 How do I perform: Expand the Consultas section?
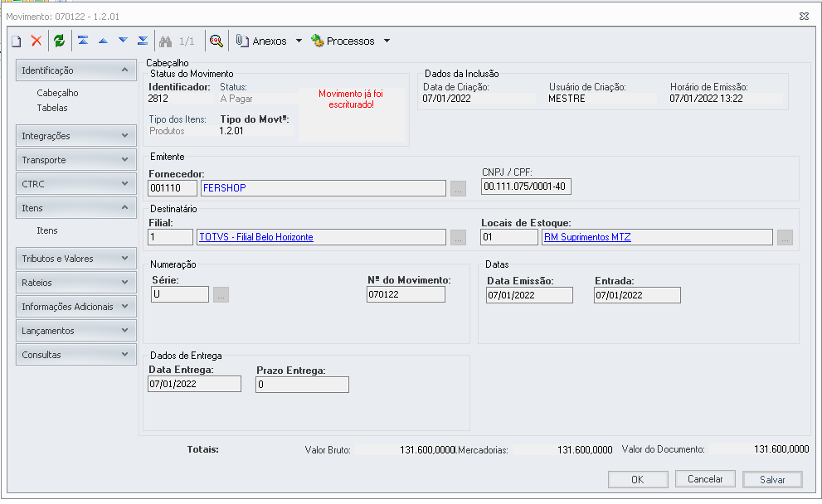pos(76,355)
